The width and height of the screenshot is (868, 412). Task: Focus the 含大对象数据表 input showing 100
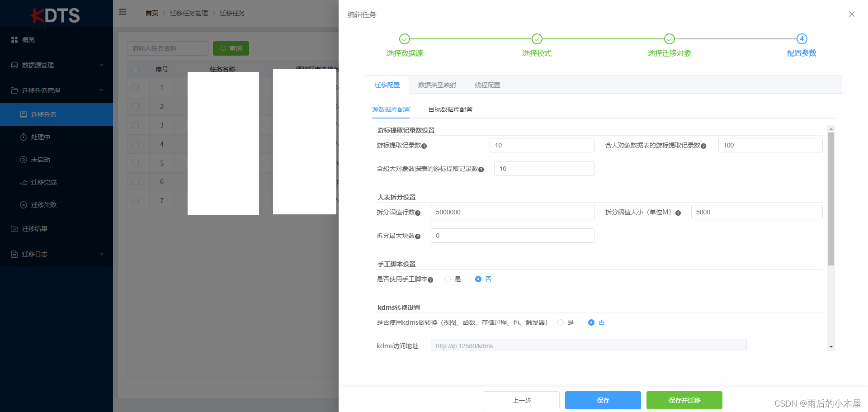tap(770, 145)
